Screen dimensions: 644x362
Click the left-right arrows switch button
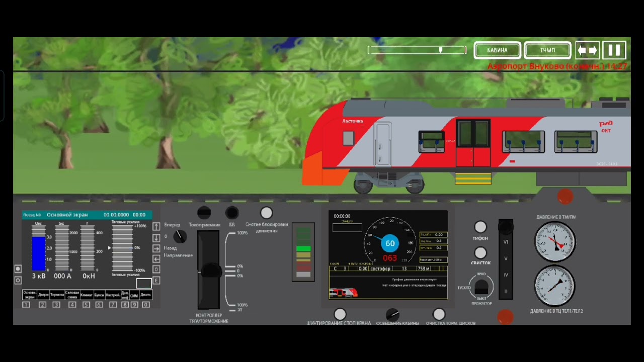tap(587, 50)
